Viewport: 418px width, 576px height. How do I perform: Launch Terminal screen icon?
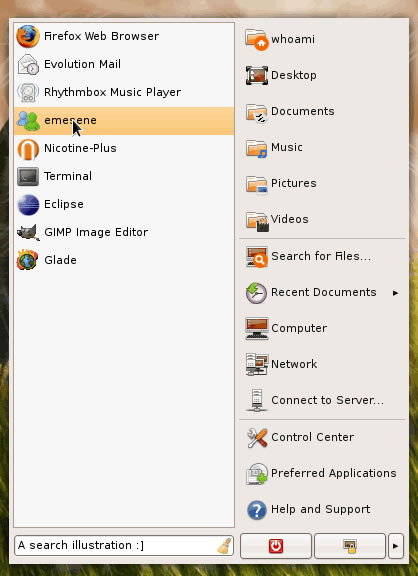point(28,177)
